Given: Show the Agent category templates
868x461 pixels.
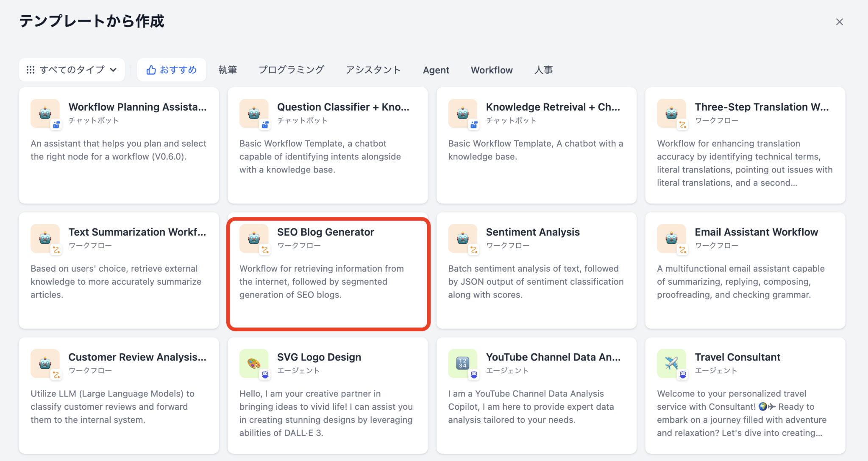Looking at the screenshot, I should (436, 70).
